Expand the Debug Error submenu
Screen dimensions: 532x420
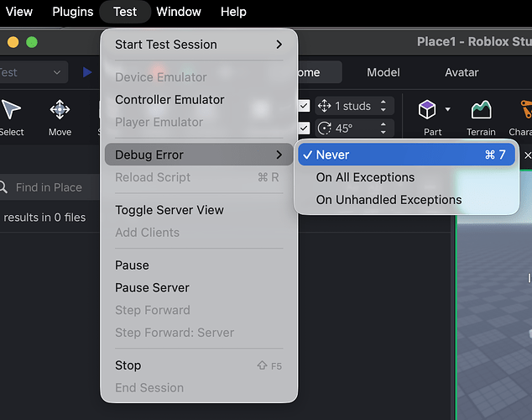pyautogui.click(x=199, y=155)
